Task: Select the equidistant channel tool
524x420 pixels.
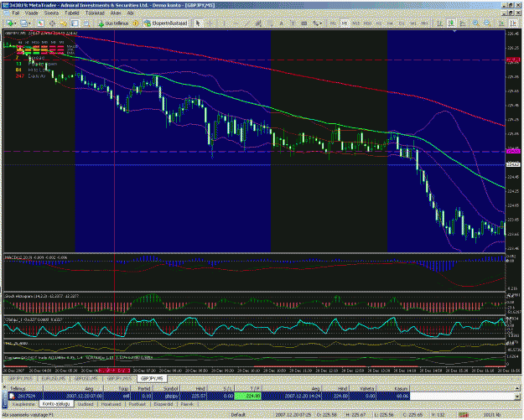Action: point(258,23)
